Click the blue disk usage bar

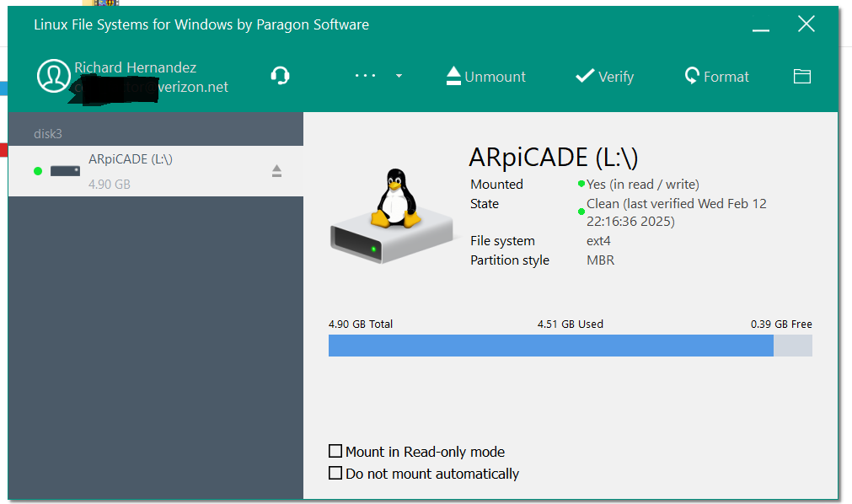[x=550, y=346]
